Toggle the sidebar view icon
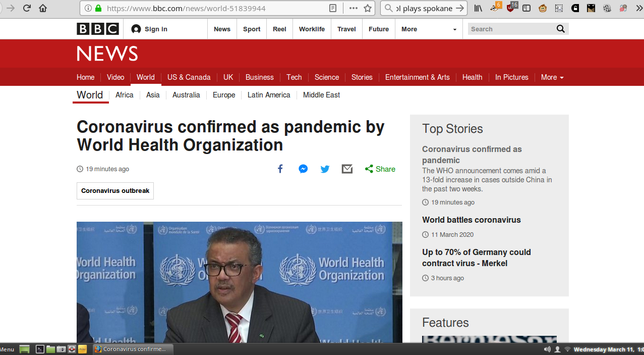Viewport: 644px width, 355px height. (526, 8)
